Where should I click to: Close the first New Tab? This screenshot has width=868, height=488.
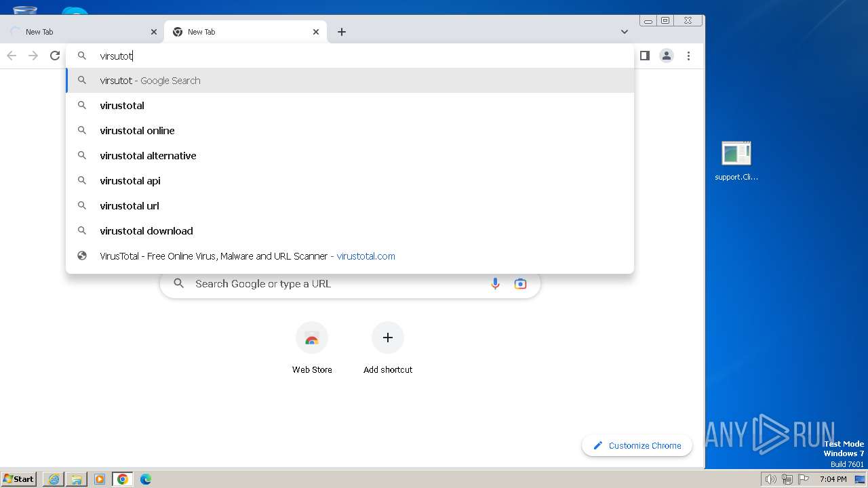pos(153,32)
